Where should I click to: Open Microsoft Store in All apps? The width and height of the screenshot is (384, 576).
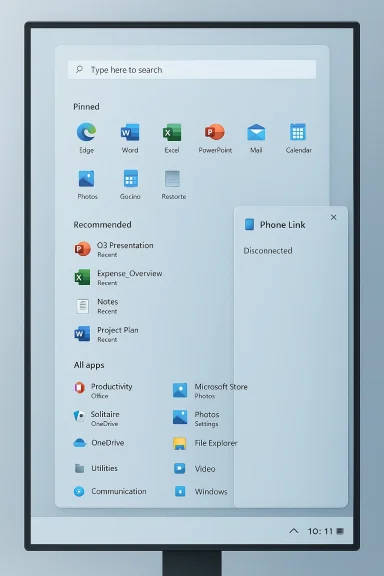(210, 390)
